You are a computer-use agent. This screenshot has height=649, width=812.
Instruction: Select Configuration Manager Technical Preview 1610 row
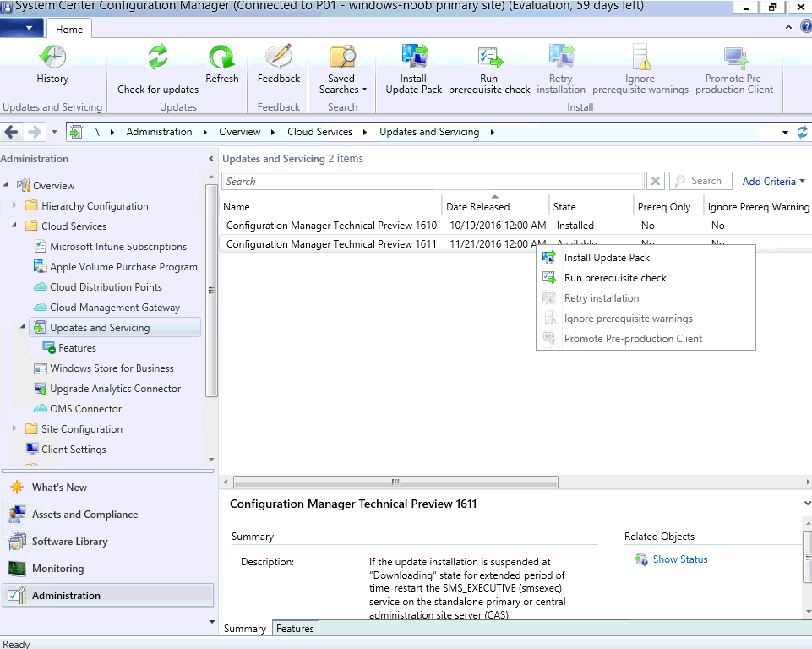515,226
